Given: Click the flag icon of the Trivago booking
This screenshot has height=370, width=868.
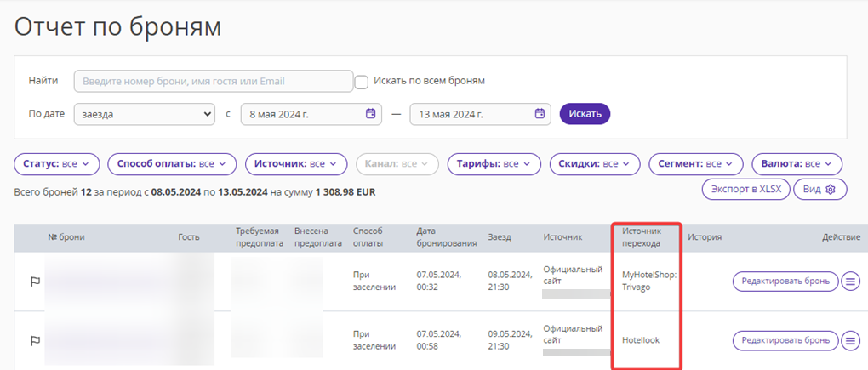Looking at the screenshot, I should (36, 282).
